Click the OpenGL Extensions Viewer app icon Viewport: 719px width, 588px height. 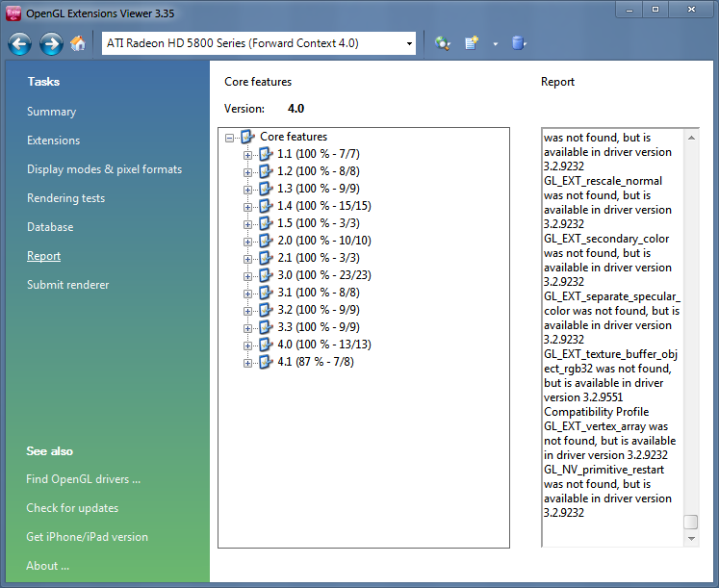point(13,13)
